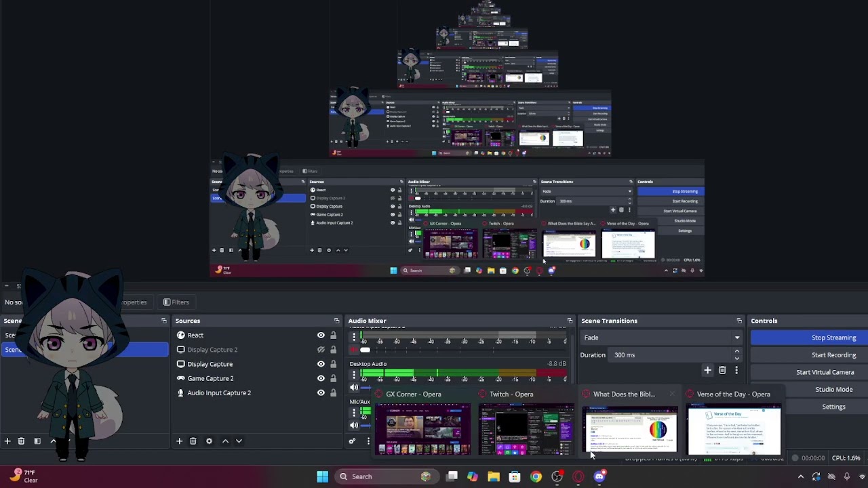Open Microsoft Store from the taskbar
This screenshot has width=868, height=488.
515,476
